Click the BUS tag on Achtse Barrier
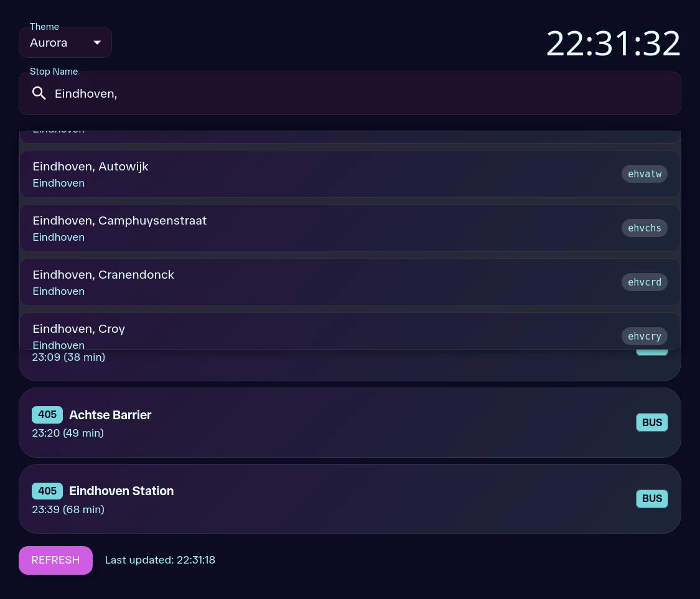This screenshot has width=700, height=599. (651, 423)
